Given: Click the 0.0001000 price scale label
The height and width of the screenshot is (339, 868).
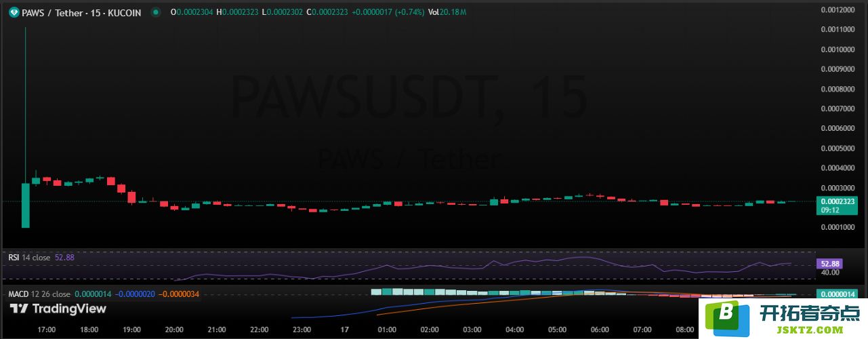Looking at the screenshot, I should 837,227.
